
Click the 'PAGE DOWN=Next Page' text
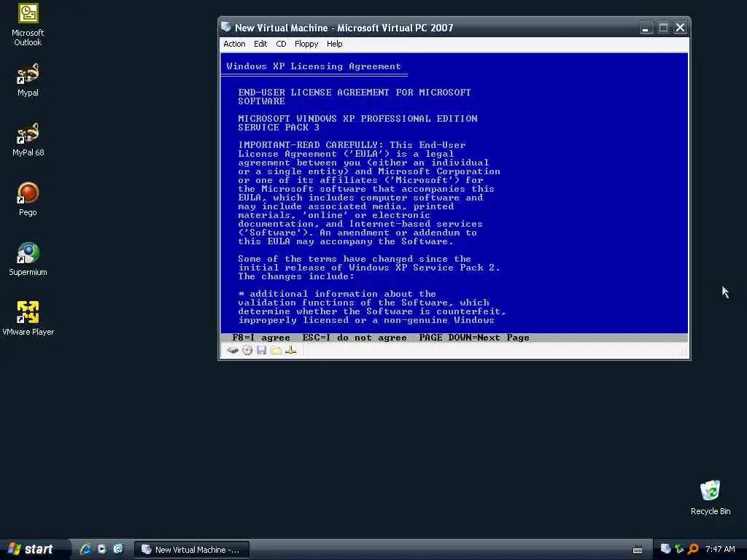pos(474,338)
